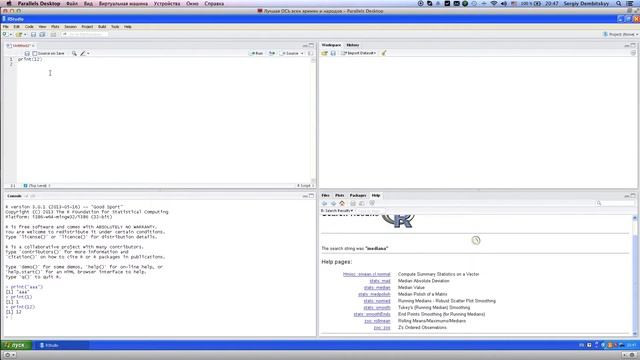Clear the workspace with the broom icon
Image resolution: width=640 pixels, height=360 pixels.
(384, 53)
